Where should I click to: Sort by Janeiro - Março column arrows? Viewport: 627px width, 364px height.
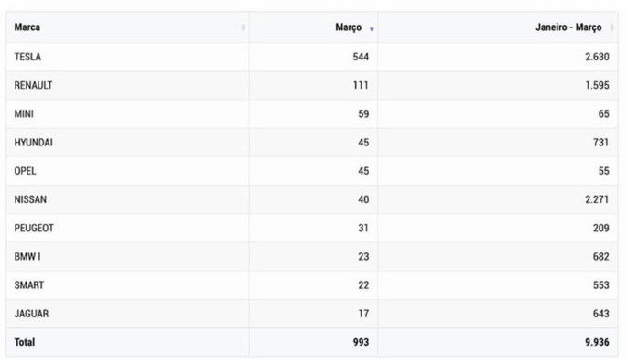611,27
